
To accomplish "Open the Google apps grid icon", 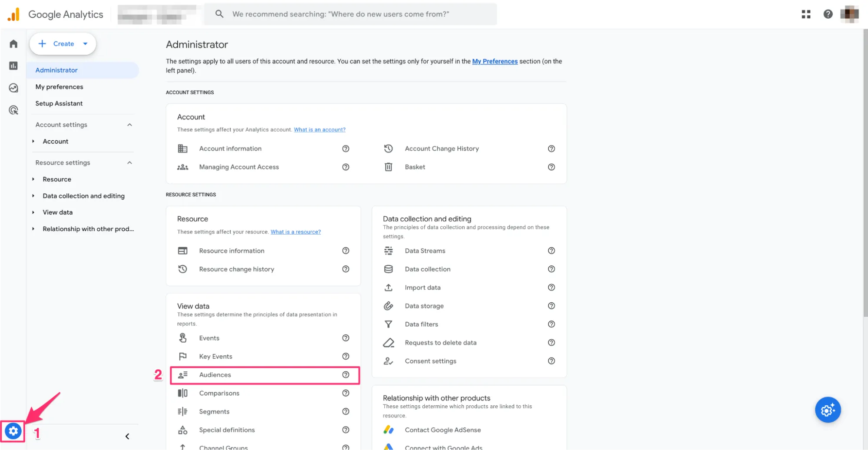I will [806, 14].
